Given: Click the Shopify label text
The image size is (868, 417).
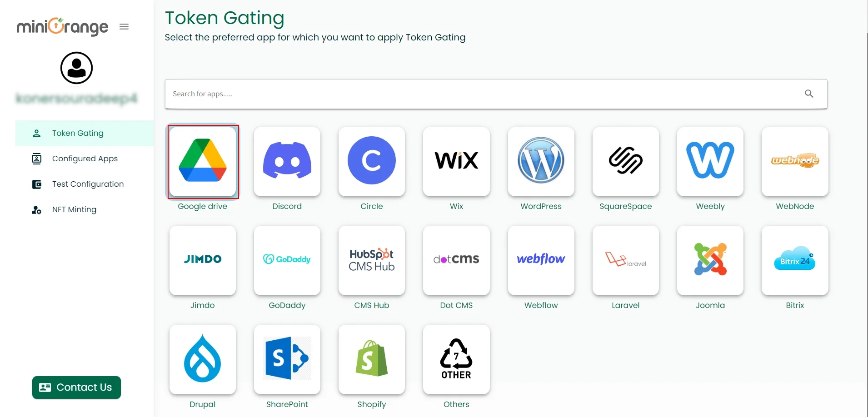Looking at the screenshot, I should pos(372,404).
